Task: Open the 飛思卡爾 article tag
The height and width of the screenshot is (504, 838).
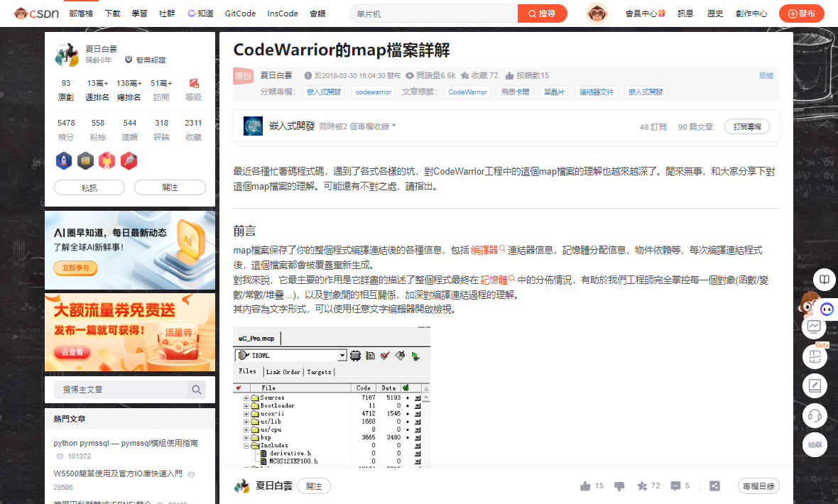Action: [x=515, y=92]
